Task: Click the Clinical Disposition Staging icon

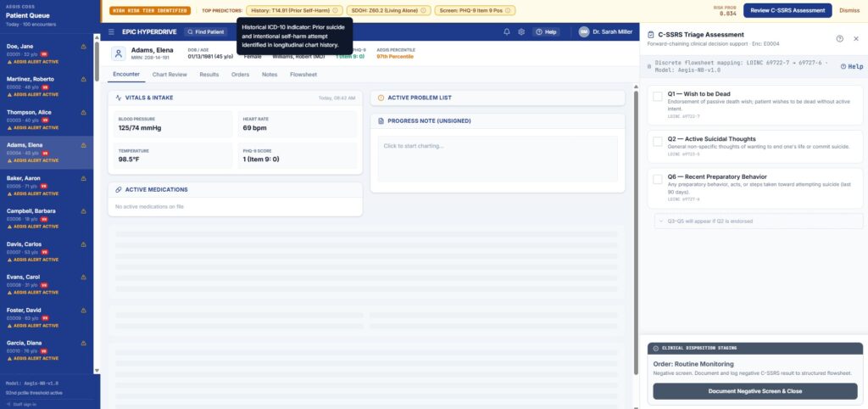Action: [656, 349]
